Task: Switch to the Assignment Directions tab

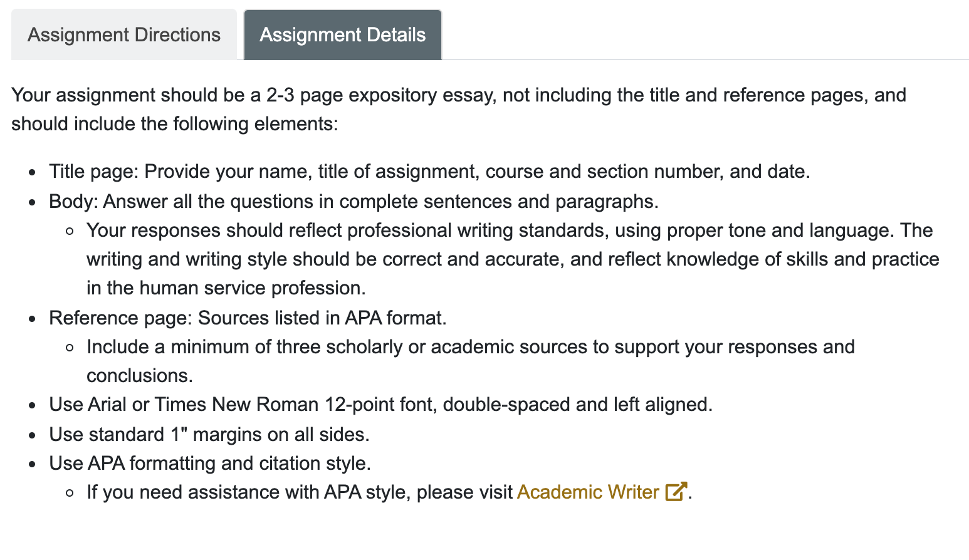Action: click(124, 34)
